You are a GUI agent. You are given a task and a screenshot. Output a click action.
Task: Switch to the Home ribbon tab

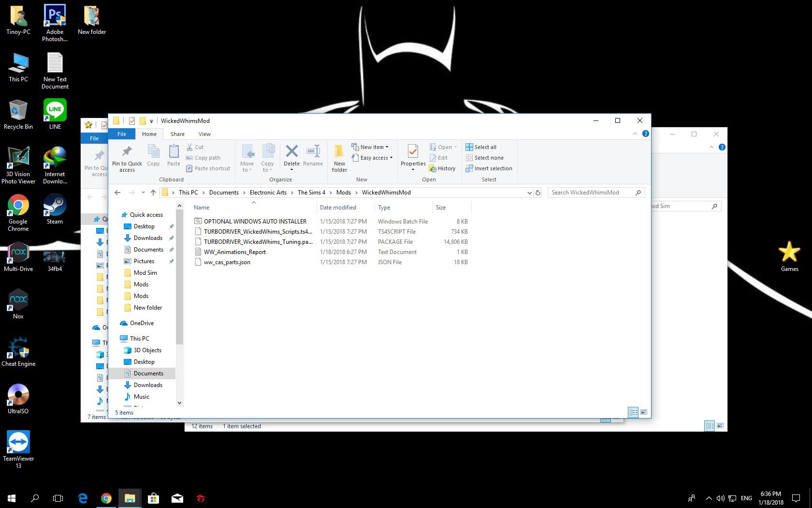coord(149,134)
